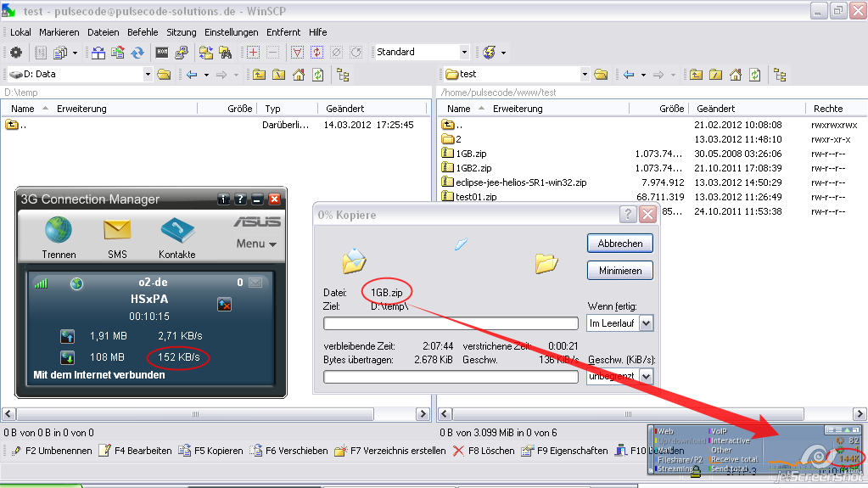Refresh the local panel listing
868x488 pixels.
[x=317, y=74]
